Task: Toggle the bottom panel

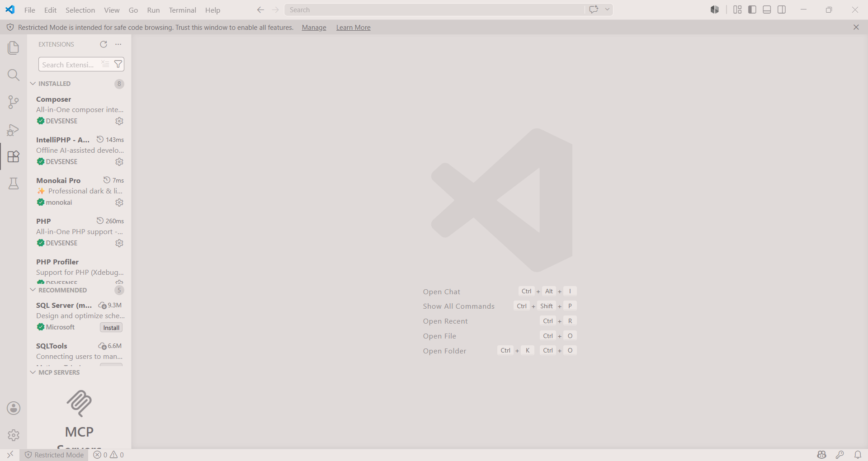Action: [767, 9]
